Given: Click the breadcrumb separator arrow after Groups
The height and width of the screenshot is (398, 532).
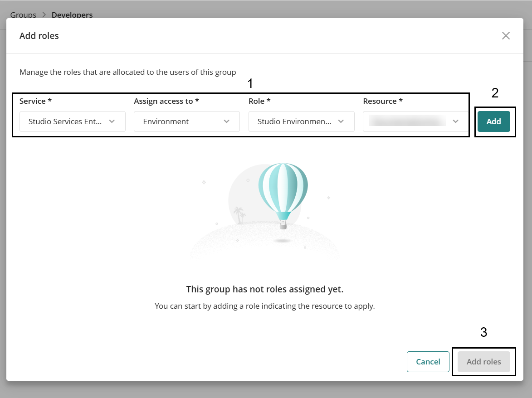Looking at the screenshot, I should tap(44, 15).
